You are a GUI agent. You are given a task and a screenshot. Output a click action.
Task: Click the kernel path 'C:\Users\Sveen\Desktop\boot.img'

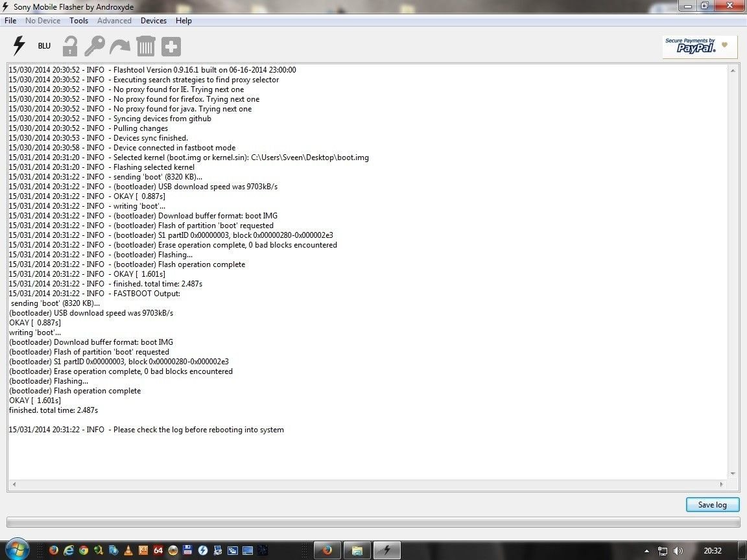[310, 157]
